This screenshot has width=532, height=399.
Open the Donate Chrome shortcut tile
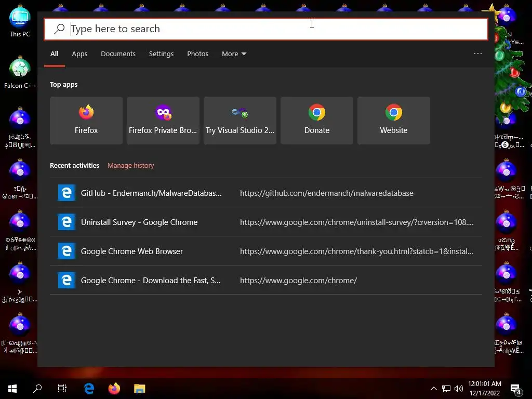(x=317, y=121)
